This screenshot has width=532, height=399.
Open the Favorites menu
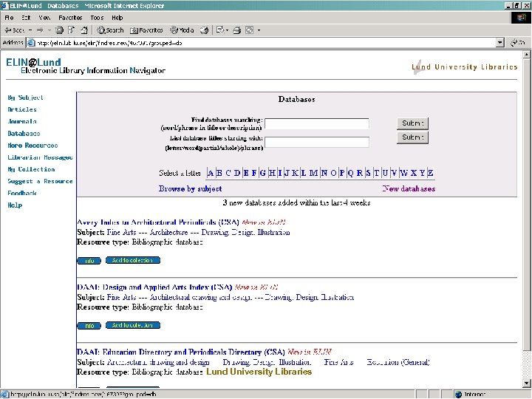pos(70,18)
